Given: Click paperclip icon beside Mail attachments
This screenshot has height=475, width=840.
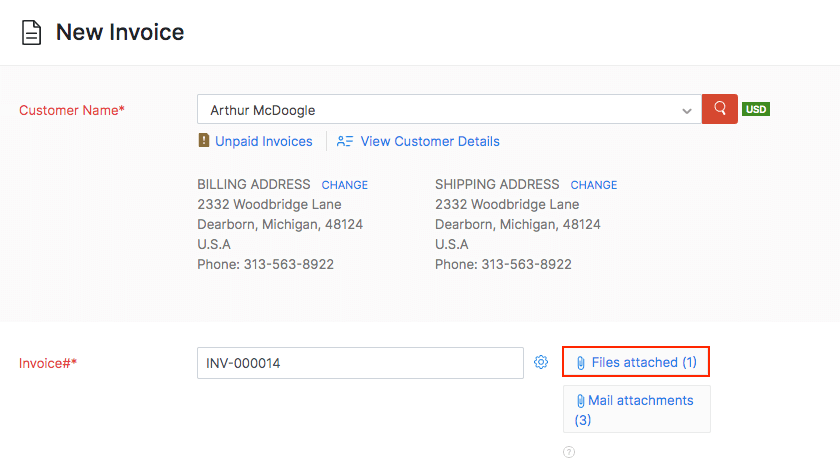Looking at the screenshot, I should pos(580,401).
